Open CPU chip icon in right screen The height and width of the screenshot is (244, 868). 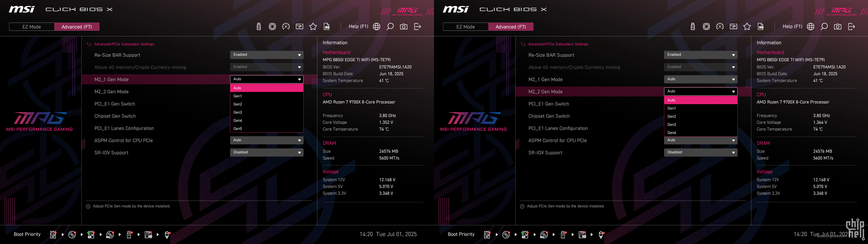706,27
